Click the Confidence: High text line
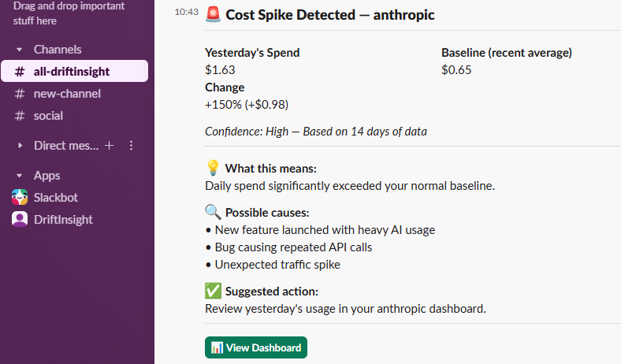This screenshot has width=621, height=364. [316, 132]
